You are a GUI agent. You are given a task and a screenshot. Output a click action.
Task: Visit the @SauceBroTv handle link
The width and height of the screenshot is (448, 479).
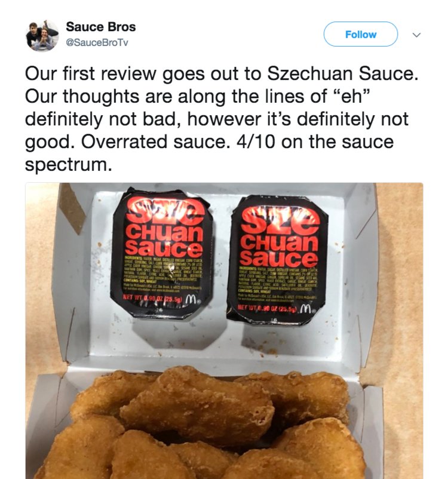[97, 42]
